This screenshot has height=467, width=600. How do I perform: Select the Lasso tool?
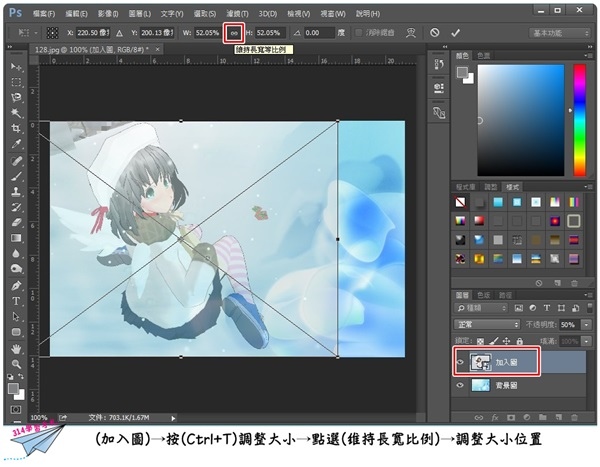pyautogui.click(x=16, y=98)
